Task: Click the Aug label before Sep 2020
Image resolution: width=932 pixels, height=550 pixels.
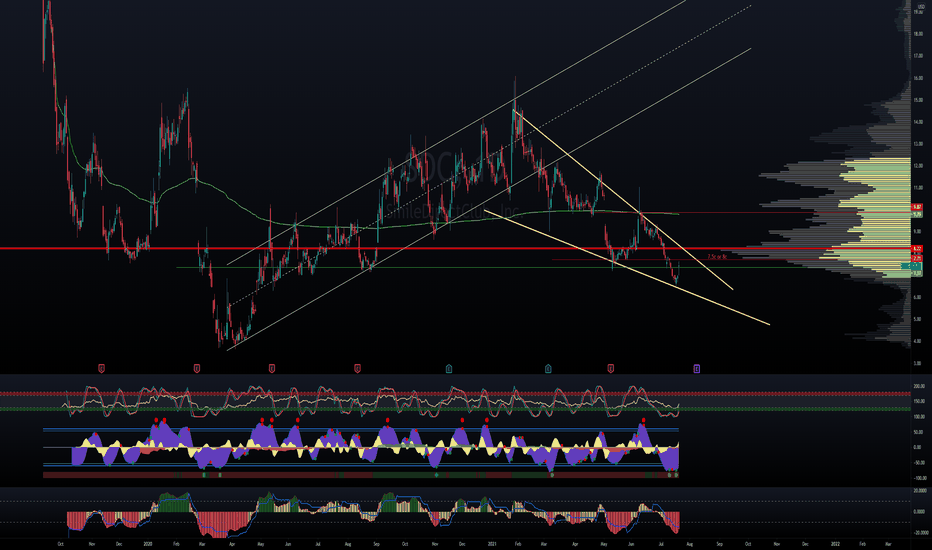Action: click(348, 544)
